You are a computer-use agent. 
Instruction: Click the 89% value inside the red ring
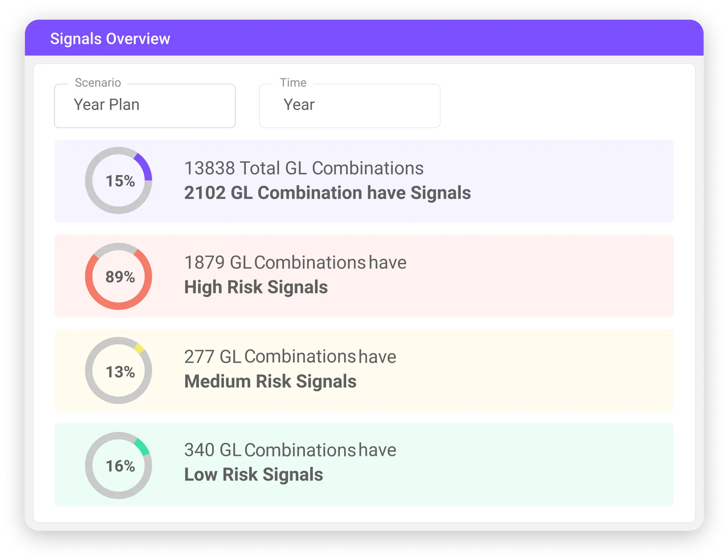tap(120, 277)
